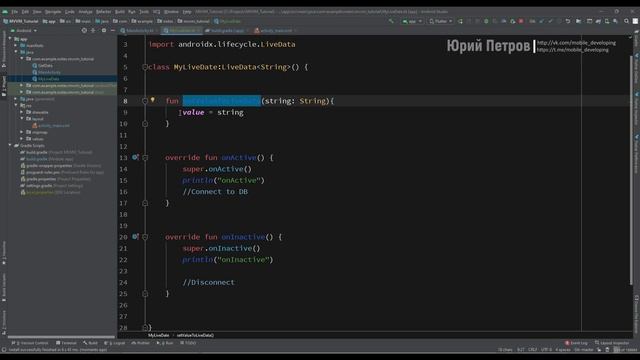Open the device selector dropdown
The width and height of the screenshot is (640, 360).
[440, 21]
